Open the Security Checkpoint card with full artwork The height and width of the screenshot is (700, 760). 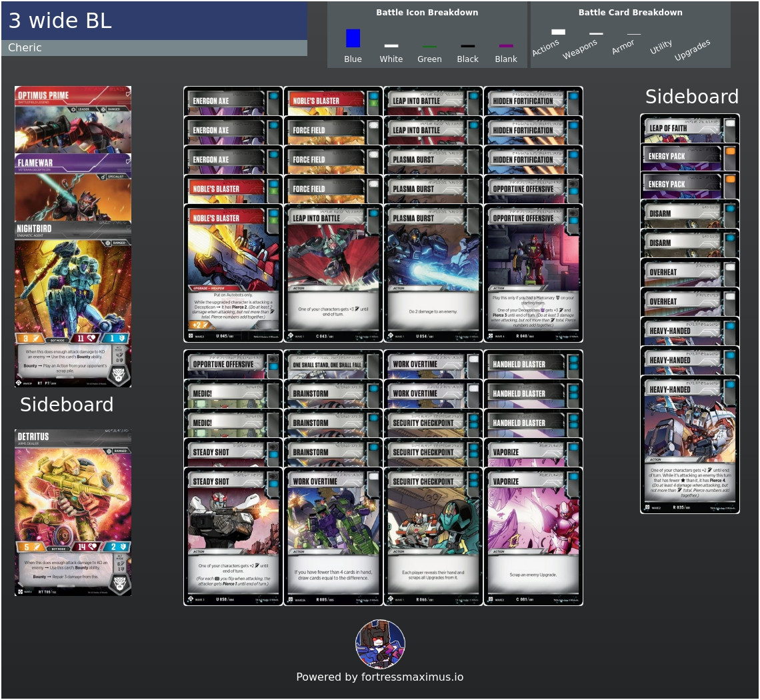[433, 536]
